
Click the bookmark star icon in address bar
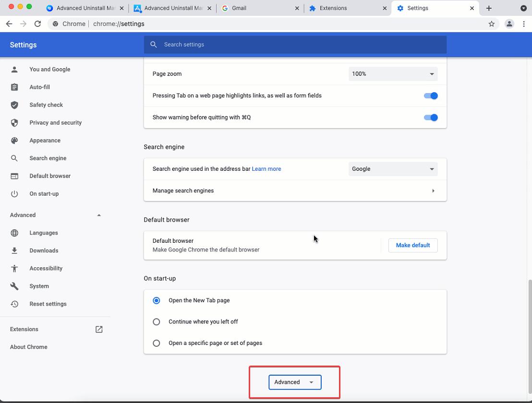pos(491,24)
